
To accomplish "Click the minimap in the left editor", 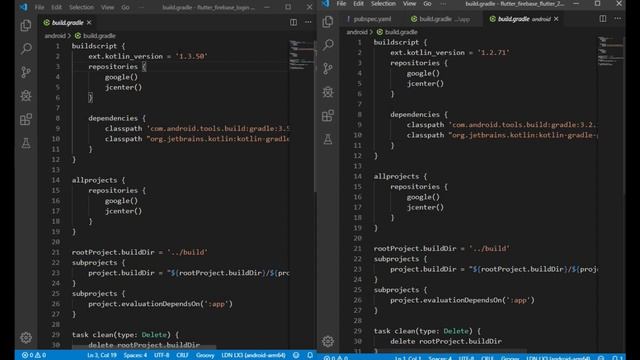I will 301,55.
